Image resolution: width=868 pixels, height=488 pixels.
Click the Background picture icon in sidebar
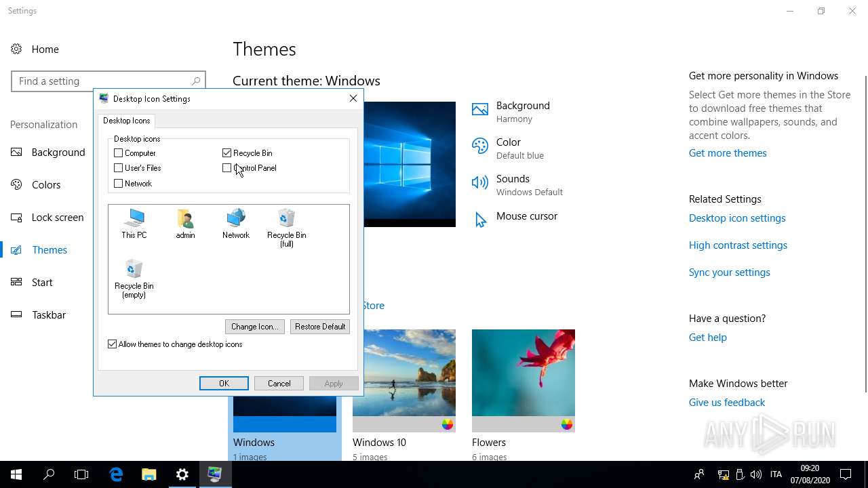tap(16, 152)
